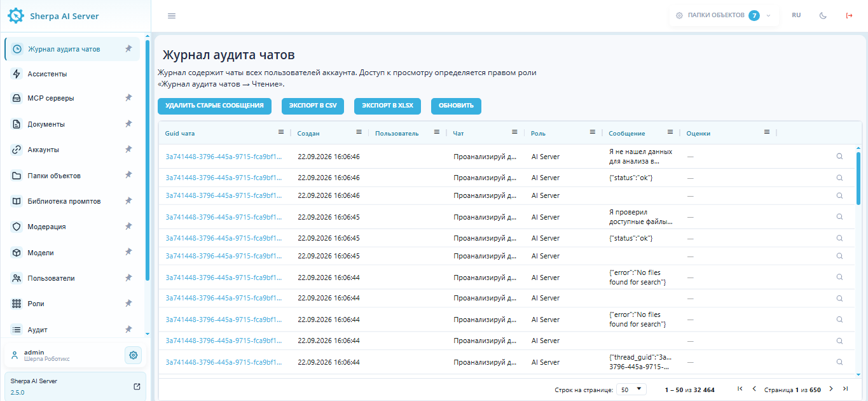The height and width of the screenshot is (401, 868).
Task: Click ЭКСПОРТ В XLSX button
Action: tap(387, 106)
